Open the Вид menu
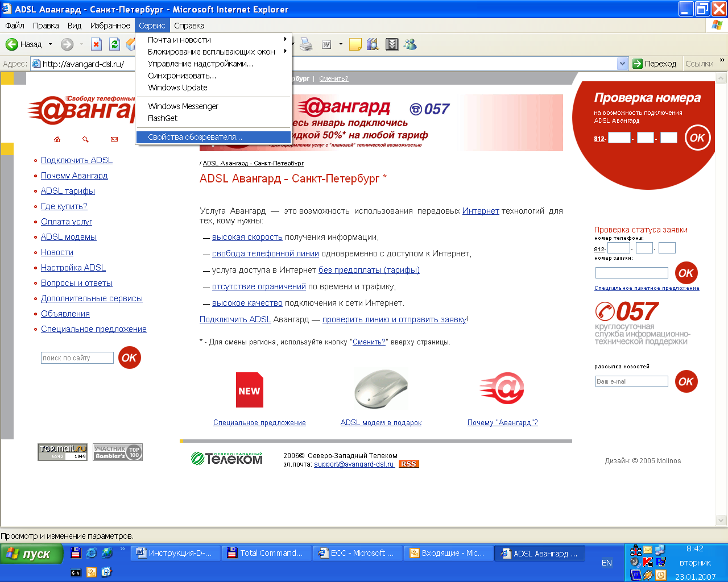 coord(75,26)
